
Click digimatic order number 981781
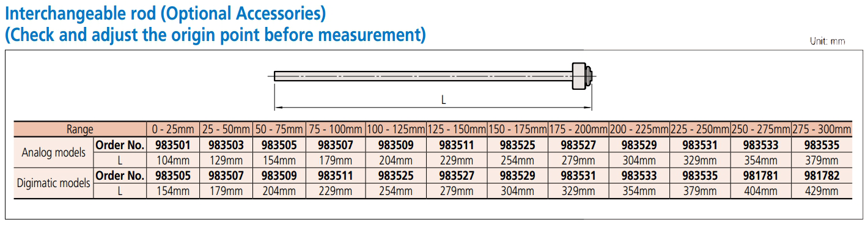760,175
